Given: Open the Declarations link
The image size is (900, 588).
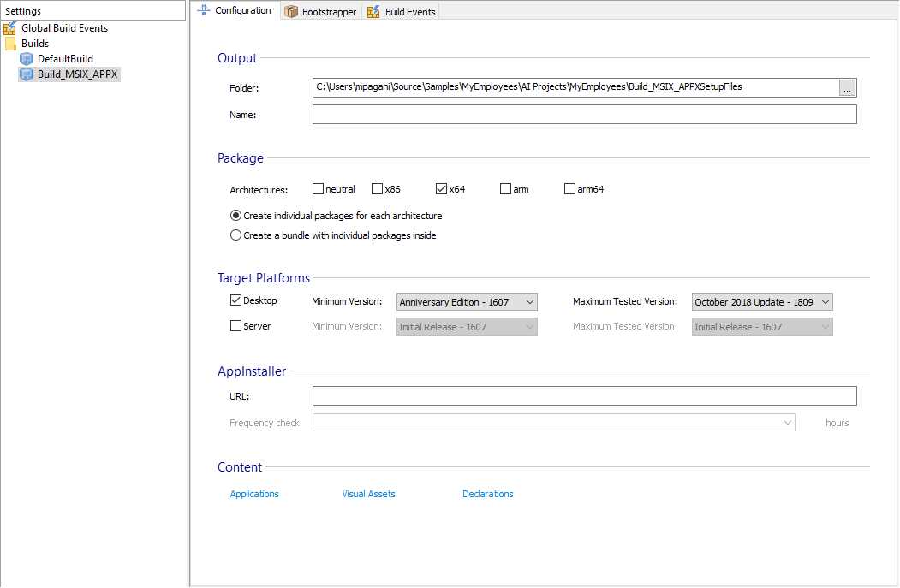Looking at the screenshot, I should (487, 494).
